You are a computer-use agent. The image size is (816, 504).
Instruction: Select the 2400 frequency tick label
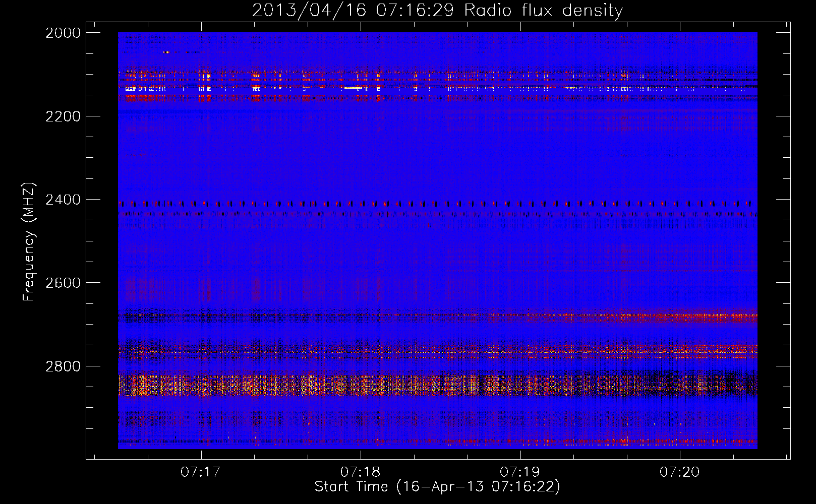pos(63,200)
